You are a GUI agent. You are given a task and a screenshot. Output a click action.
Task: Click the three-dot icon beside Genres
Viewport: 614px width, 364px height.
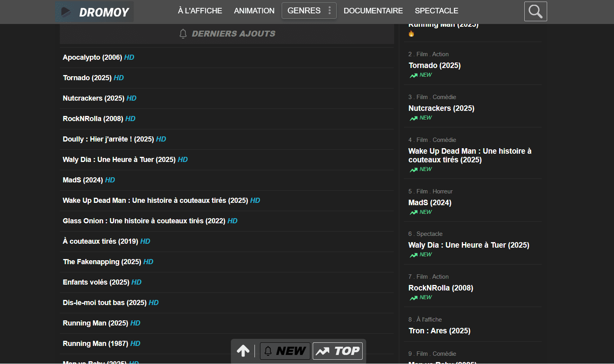330,11
